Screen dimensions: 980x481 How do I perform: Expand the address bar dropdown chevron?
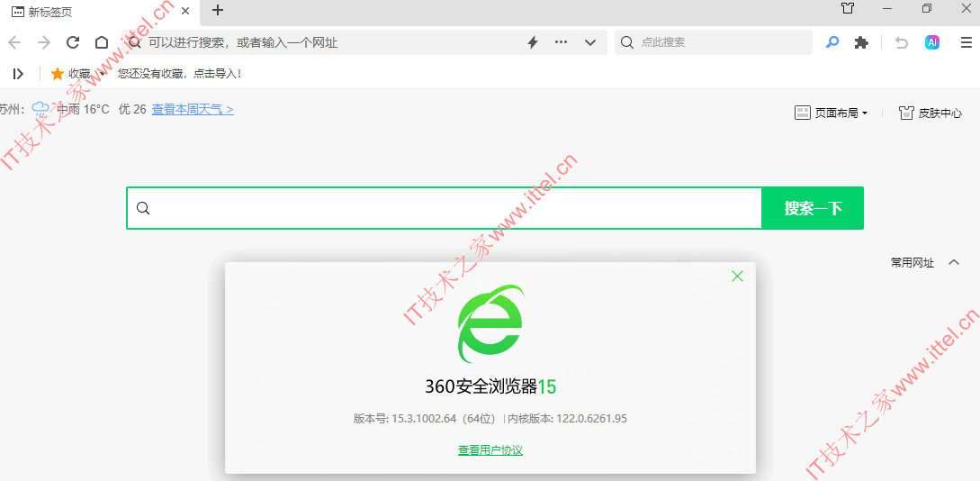click(x=590, y=42)
